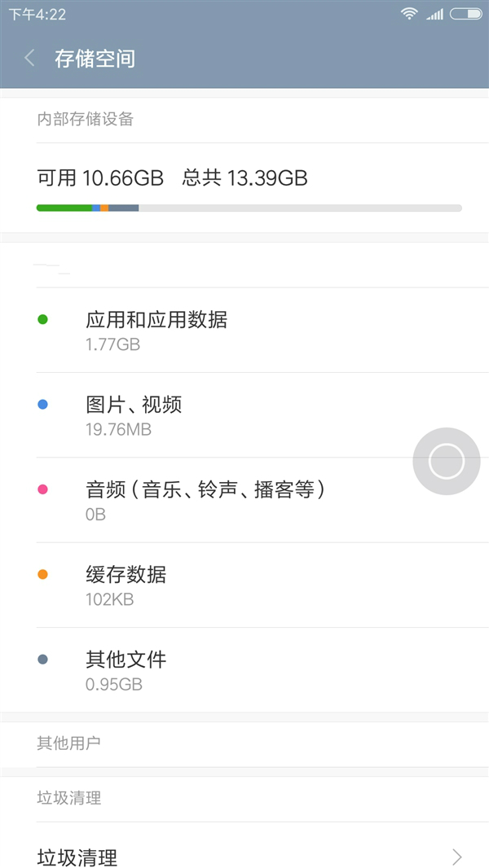This screenshot has width=489, height=868.
Task: Expand the 垃圾清理 chevron arrow
Action: pyautogui.click(x=456, y=857)
